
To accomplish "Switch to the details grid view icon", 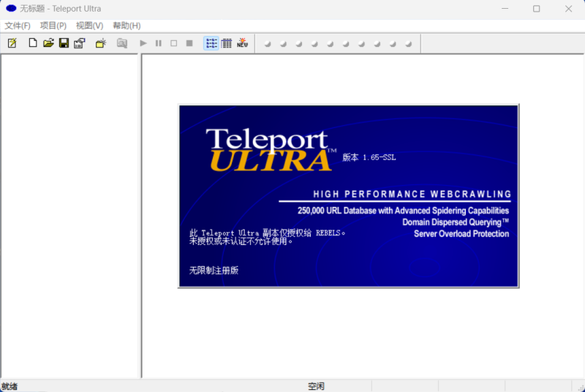I will click(227, 43).
